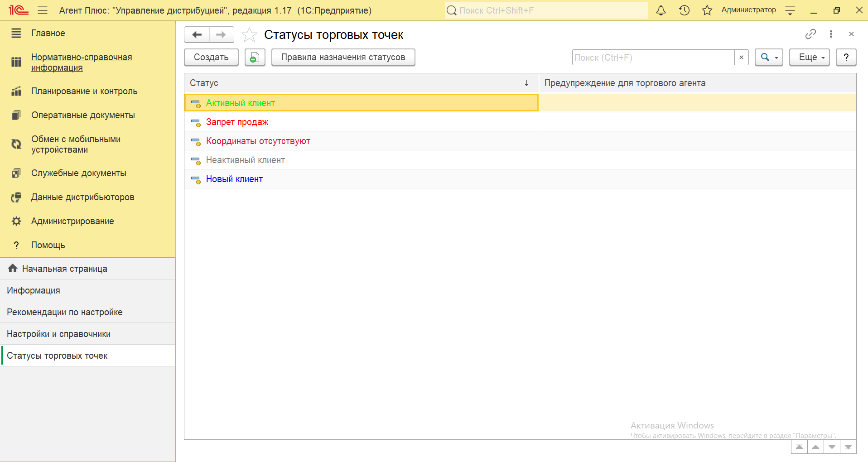Screen dimensions: 868x462
Task: Open Главное section
Action: point(87,33)
